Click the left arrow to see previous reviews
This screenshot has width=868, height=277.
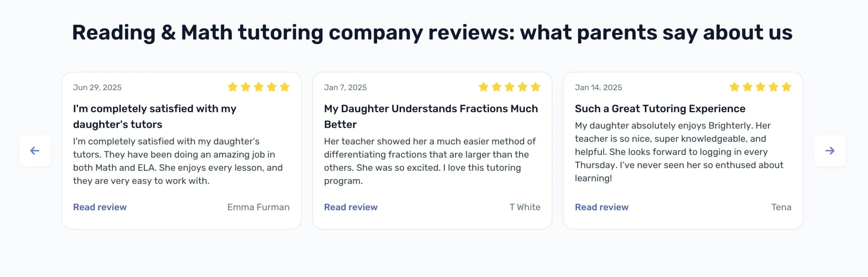tap(34, 151)
